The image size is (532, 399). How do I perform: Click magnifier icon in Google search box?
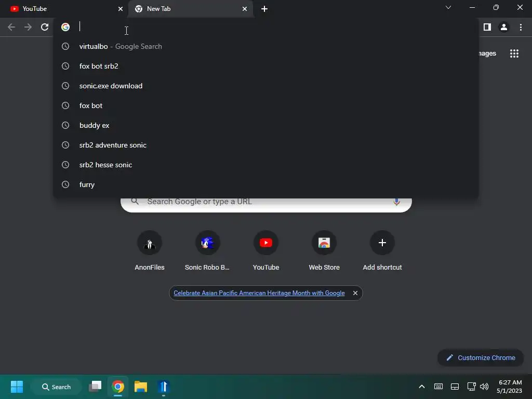(x=135, y=201)
